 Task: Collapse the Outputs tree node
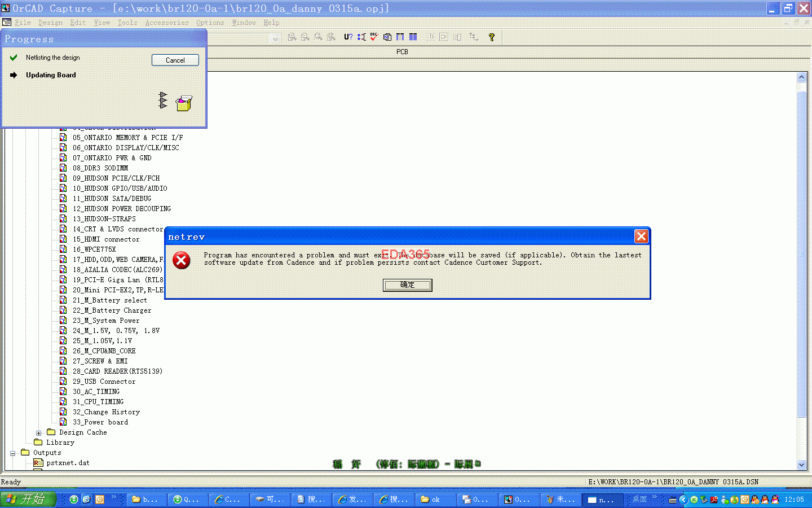coord(12,453)
